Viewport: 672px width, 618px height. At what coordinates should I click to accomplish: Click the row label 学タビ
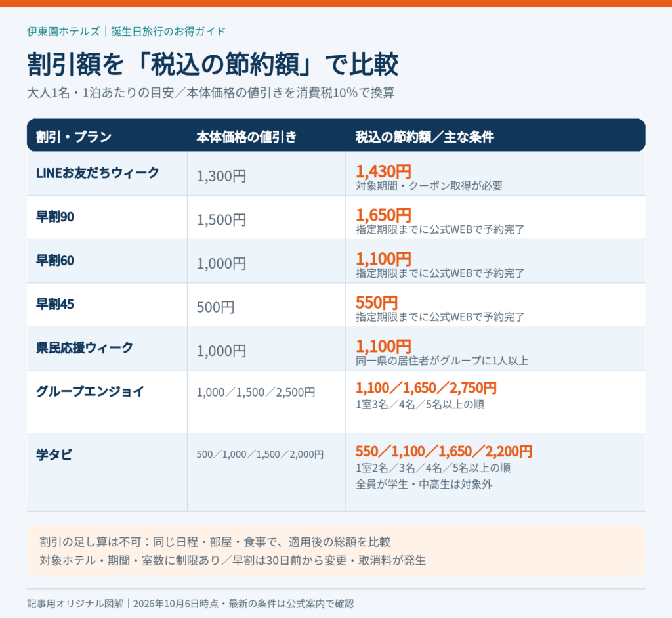pos(54,454)
